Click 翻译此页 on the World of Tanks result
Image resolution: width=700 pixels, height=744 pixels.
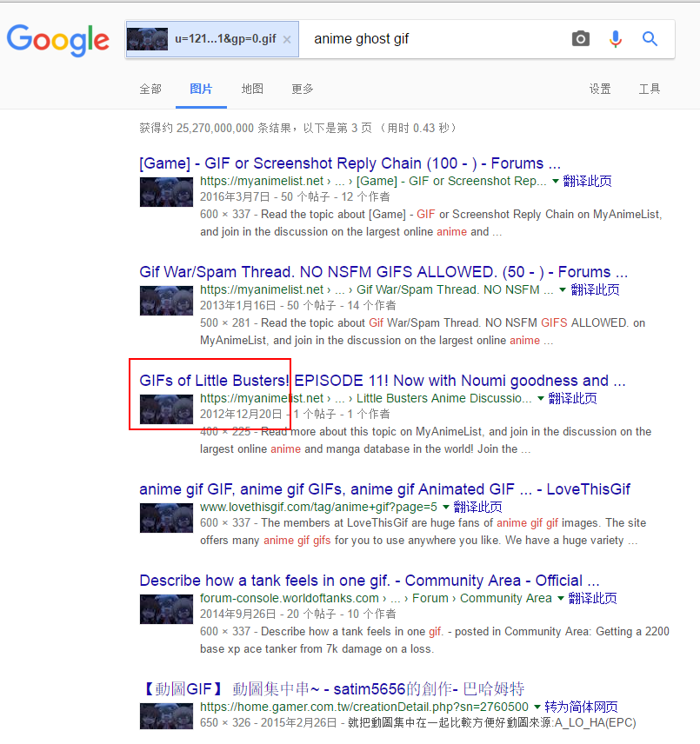point(593,598)
